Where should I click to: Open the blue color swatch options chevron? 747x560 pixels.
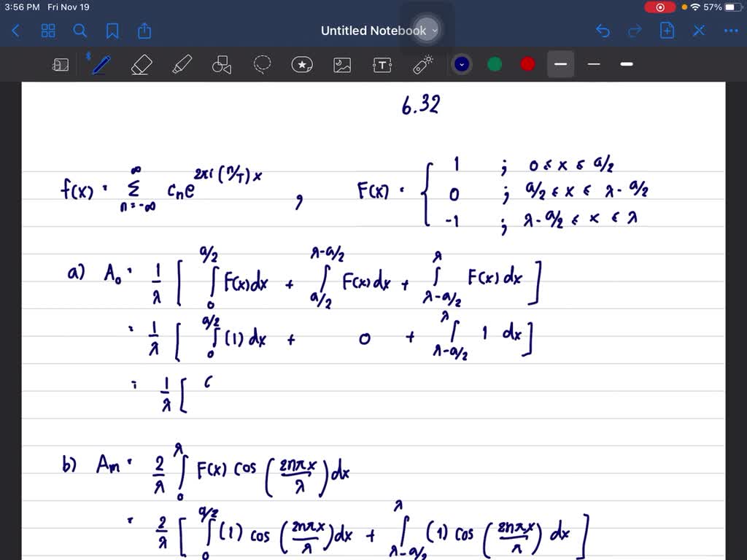(461, 64)
